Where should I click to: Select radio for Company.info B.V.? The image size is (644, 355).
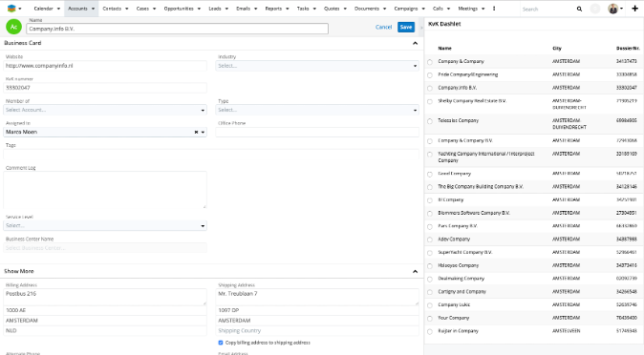pos(430,88)
